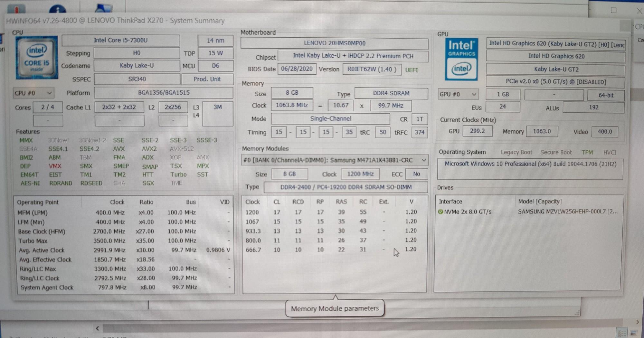
Task: Click the EUs 24 value
Action: 503,107
